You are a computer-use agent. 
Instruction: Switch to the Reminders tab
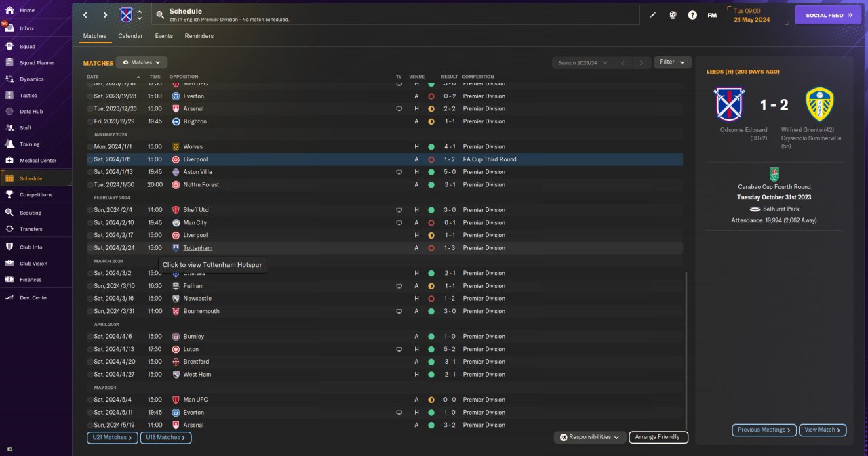(199, 36)
